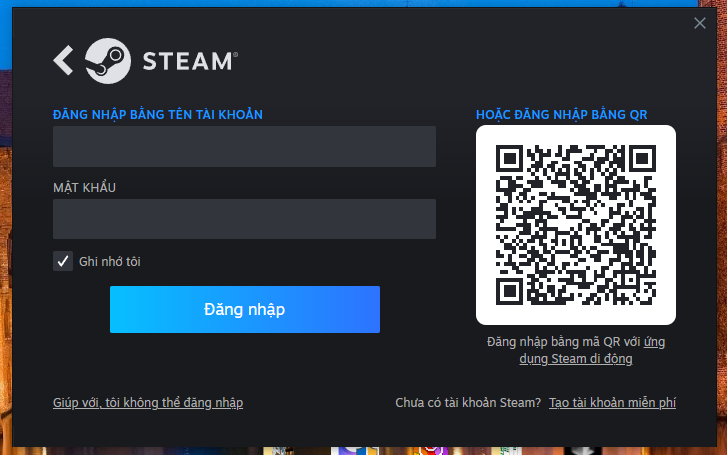Open Tạo tài khoản miễn phí link
This screenshot has height=455, width=727.
tap(612, 403)
